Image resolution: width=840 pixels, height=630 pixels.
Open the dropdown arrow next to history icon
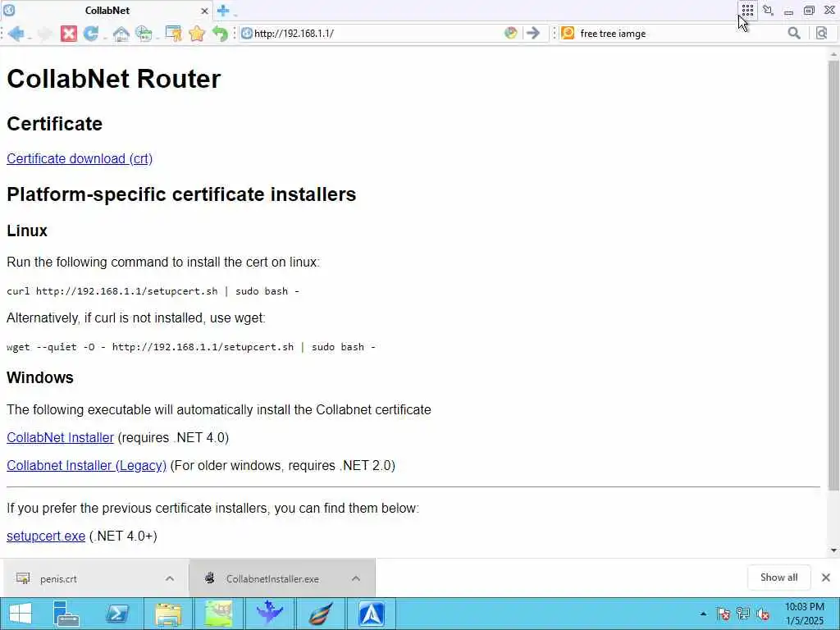coord(157,38)
